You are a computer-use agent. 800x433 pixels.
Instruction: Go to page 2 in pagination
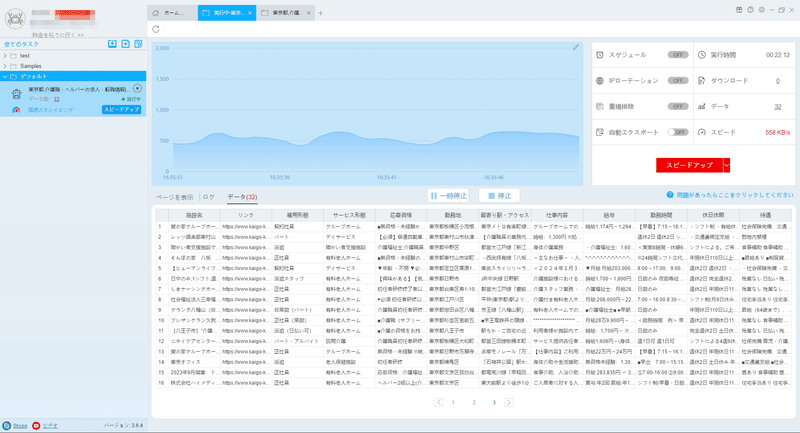[x=474, y=402]
